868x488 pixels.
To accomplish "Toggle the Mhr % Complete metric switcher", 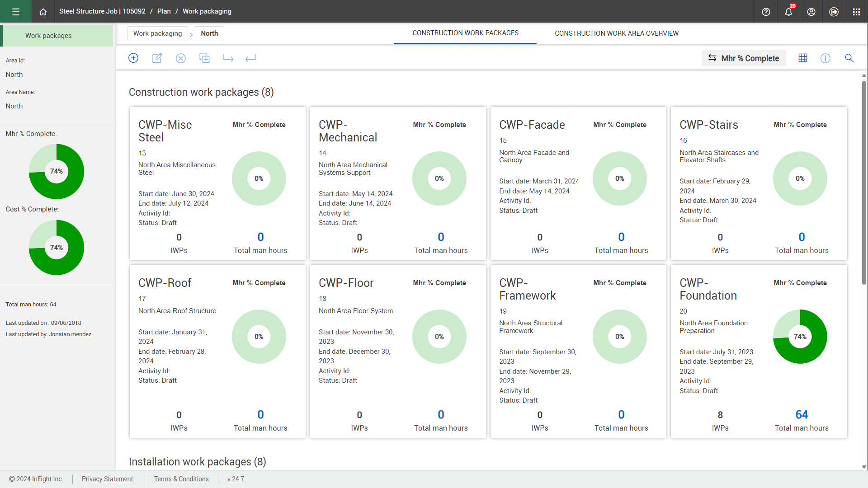I will click(x=744, y=58).
